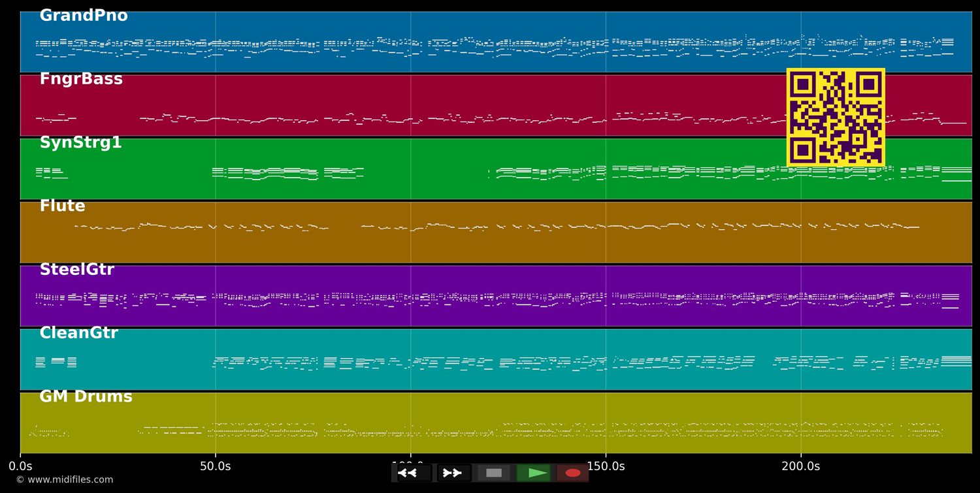Pick the CleanGtr track label
This screenshot has width=980, height=493.
78,334
